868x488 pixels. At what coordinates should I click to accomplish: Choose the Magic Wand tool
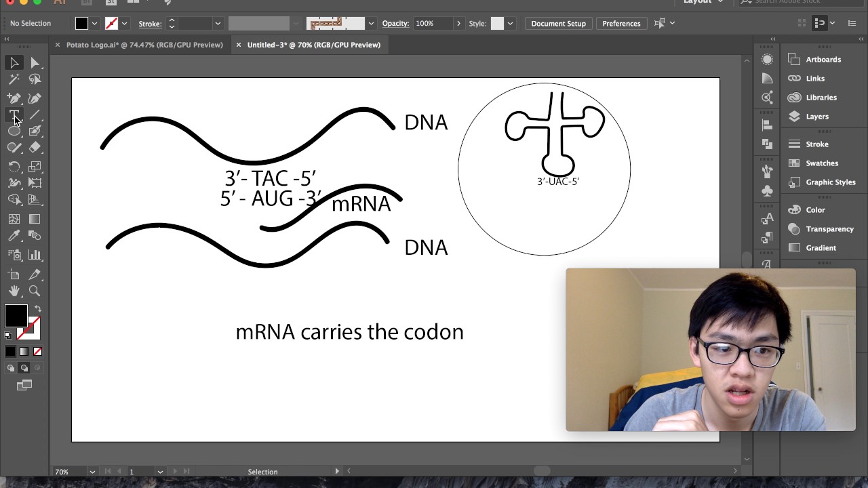[14, 79]
